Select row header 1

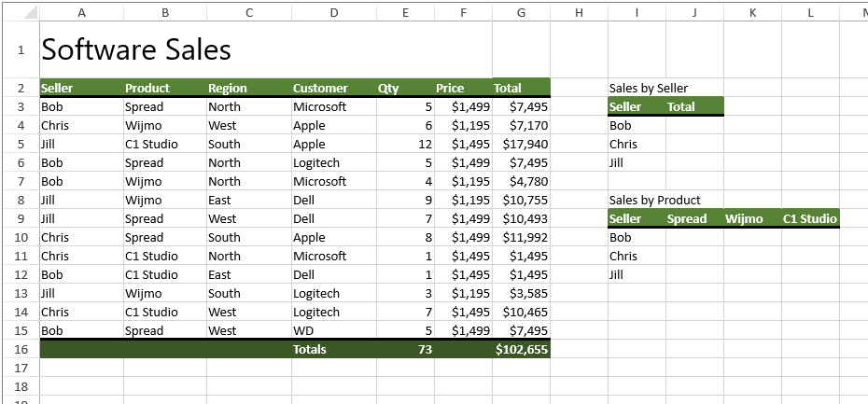click(21, 49)
